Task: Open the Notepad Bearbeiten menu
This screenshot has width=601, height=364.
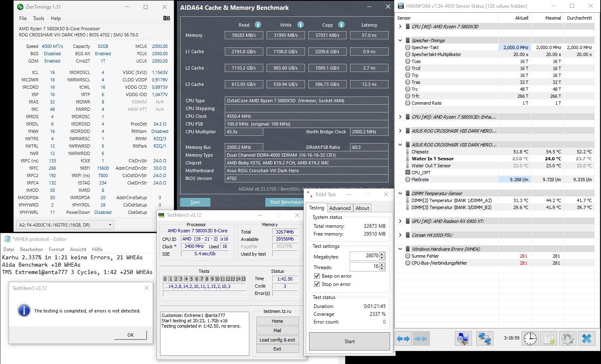Action: tap(32, 249)
